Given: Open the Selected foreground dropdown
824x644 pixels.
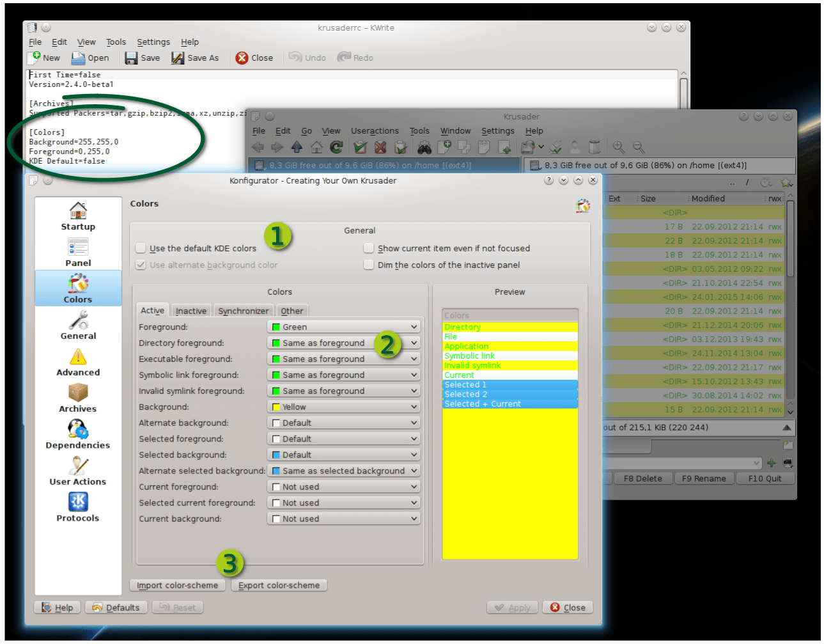Looking at the screenshot, I should coord(344,439).
